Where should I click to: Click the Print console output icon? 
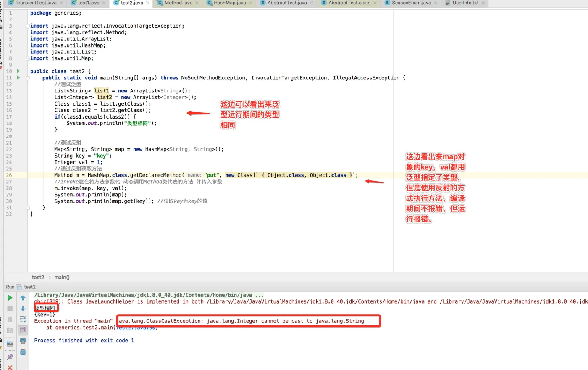pyautogui.click(x=23, y=341)
